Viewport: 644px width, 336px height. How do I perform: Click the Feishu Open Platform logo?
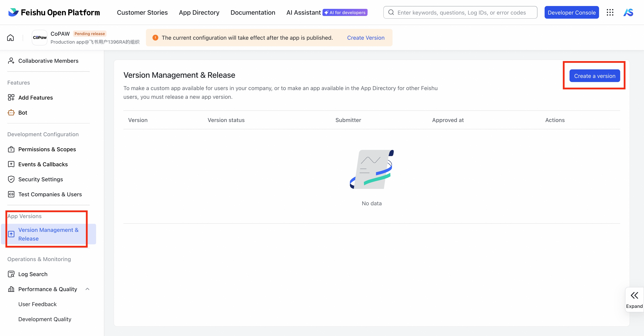pos(54,12)
